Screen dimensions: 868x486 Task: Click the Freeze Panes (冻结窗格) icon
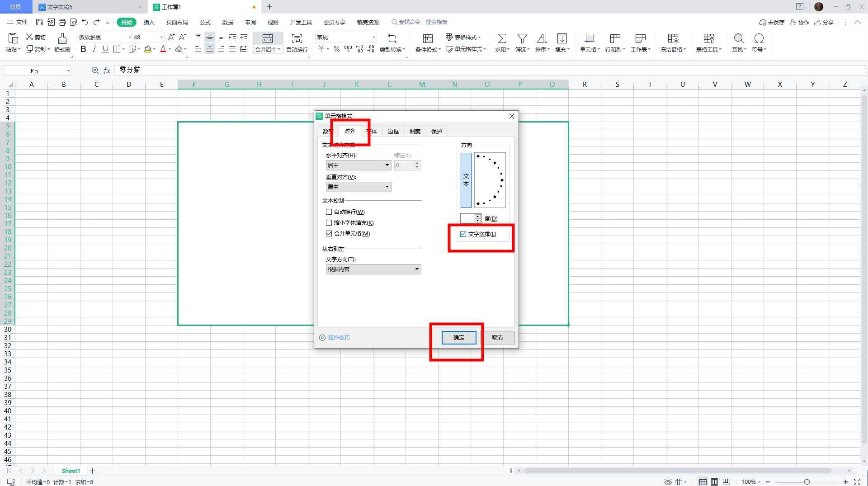tap(673, 39)
